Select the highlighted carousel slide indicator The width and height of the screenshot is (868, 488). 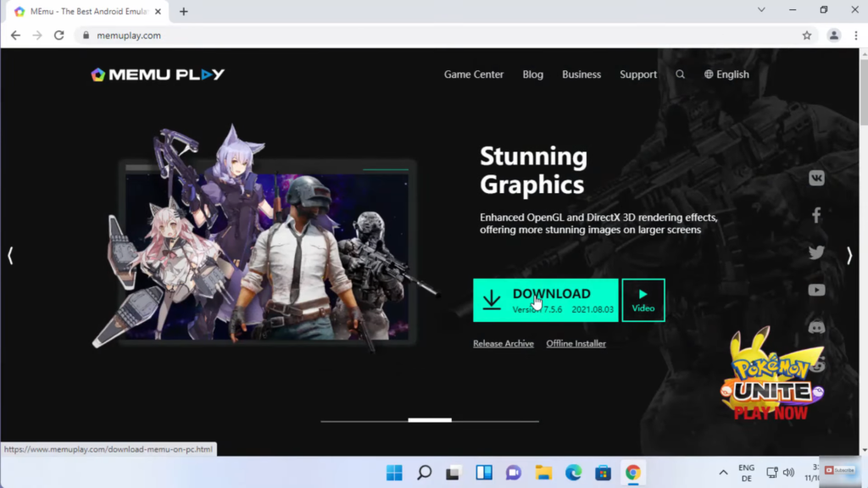coord(430,419)
